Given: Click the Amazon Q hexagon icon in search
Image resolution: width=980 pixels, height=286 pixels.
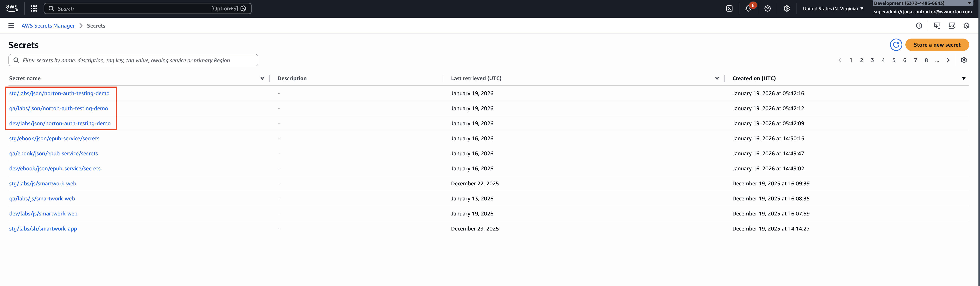Looking at the screenshot, I should pos(243,8).
